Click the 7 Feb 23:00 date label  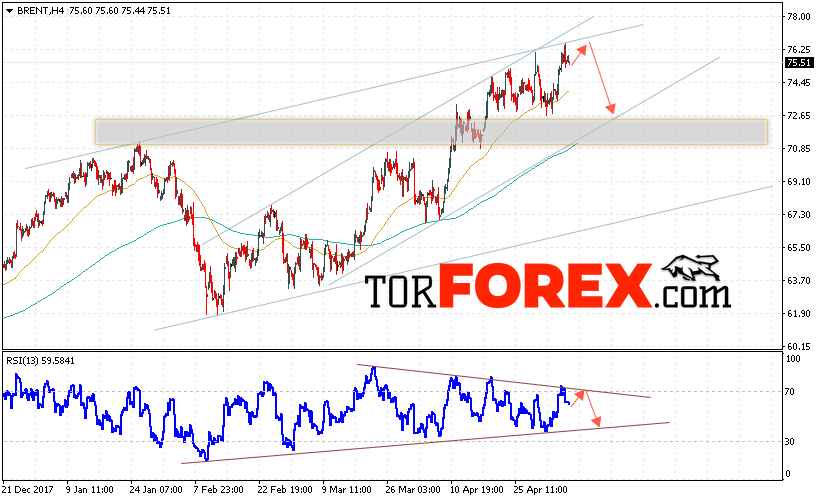220,490
